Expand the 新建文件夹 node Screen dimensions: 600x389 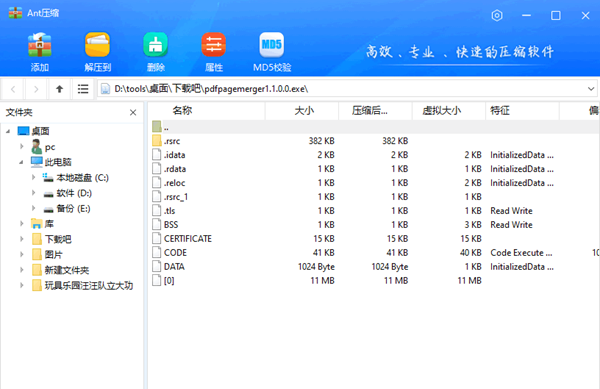pos(22,270)
